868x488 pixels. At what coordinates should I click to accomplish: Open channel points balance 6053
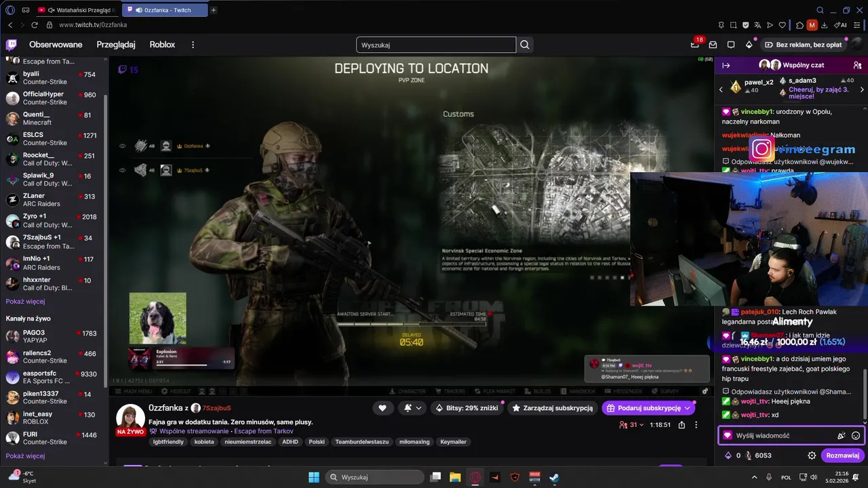[x=758, y=455]
